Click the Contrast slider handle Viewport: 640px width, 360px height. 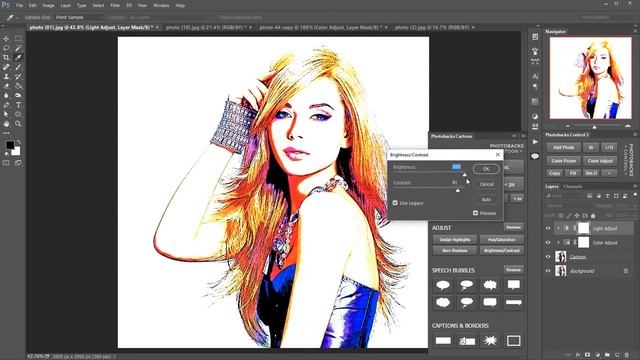(x=458, y=190)
